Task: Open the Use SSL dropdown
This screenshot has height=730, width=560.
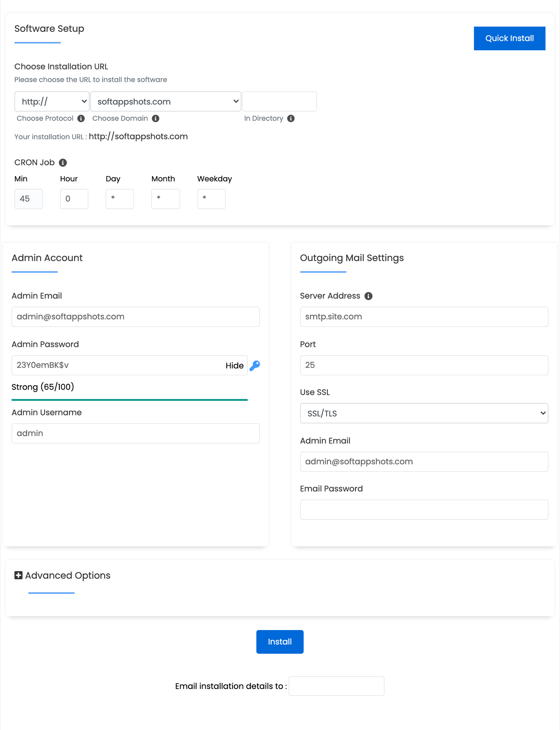Action: tap(424, 413)
